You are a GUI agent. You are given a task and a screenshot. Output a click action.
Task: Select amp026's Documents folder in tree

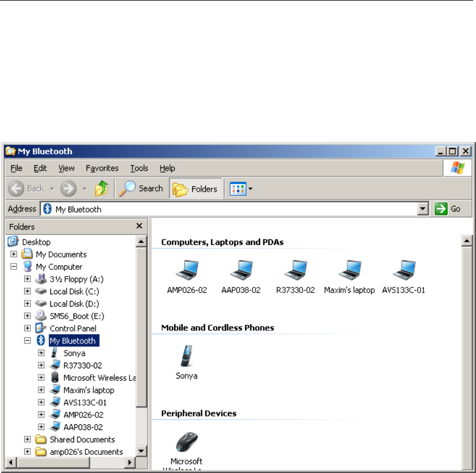pyautogui.click(x=86, y=452)
